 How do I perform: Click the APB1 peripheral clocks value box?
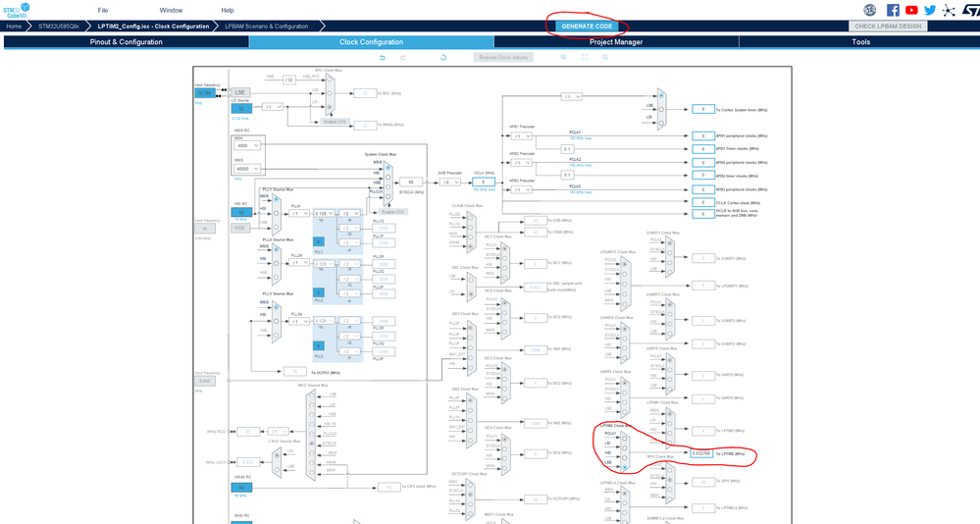click(703, 135)
